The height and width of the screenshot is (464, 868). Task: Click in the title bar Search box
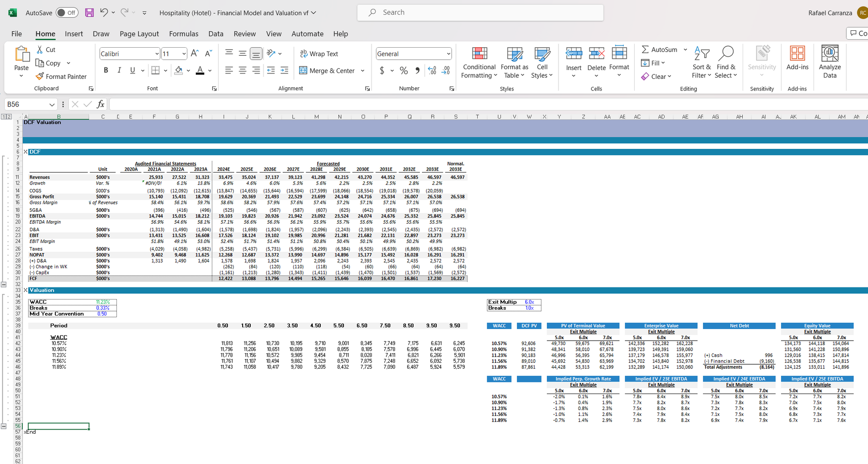coord(480,12)
